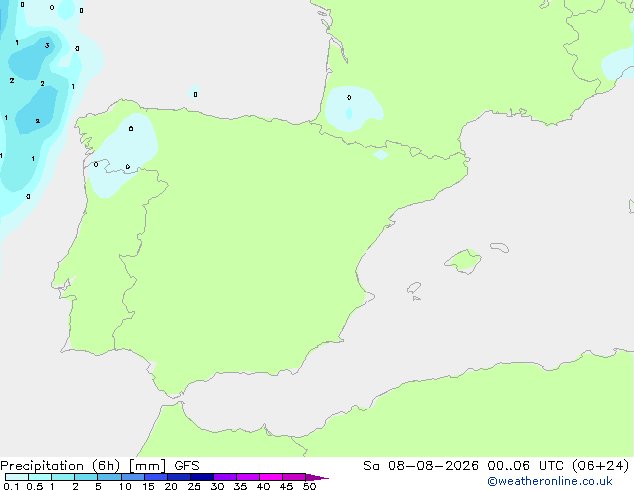This screenshot has height=490, width=634.
Task: Click the legend label '50'
Action: pyautogui.click(x=309, y=486)
